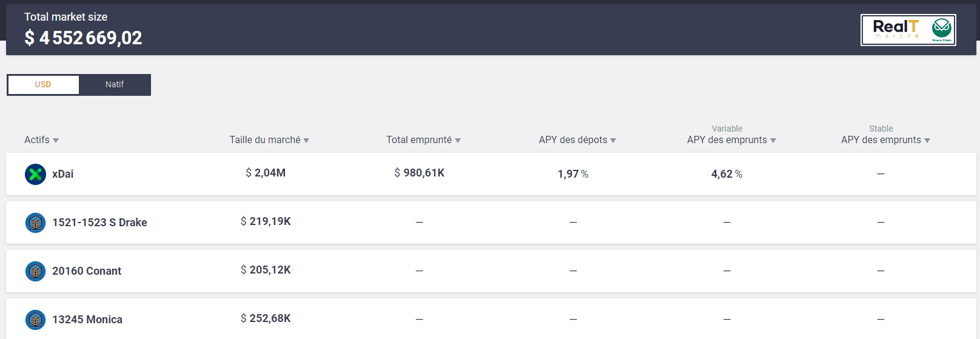Switch currency display to USD

pyautogui.click(x=43, y=85)
